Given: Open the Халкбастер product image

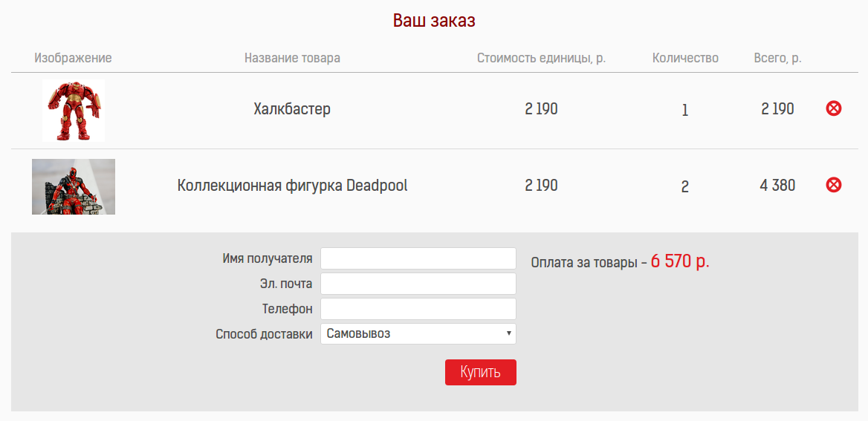Looking at the screenshot, I should (74, 110).
